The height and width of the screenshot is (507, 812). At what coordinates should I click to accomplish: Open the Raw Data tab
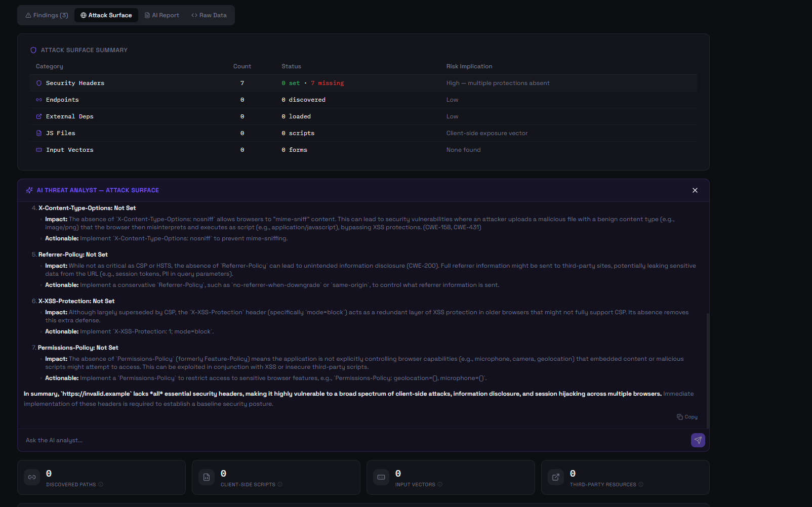click(x=209, y=15)
